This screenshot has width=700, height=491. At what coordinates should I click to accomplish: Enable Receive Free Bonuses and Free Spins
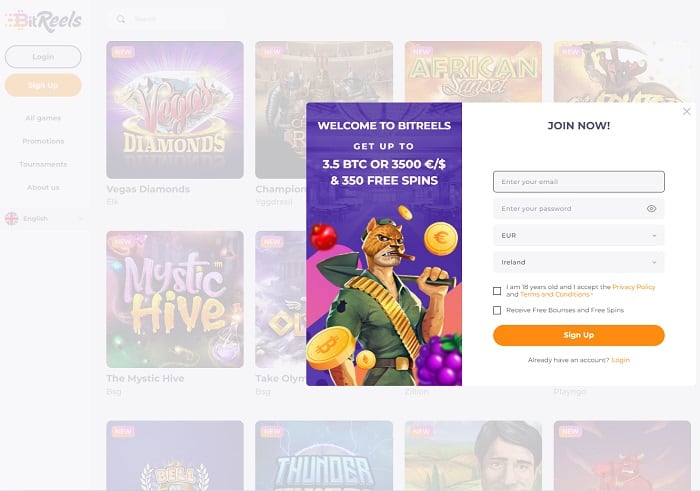tap(497, 310)
